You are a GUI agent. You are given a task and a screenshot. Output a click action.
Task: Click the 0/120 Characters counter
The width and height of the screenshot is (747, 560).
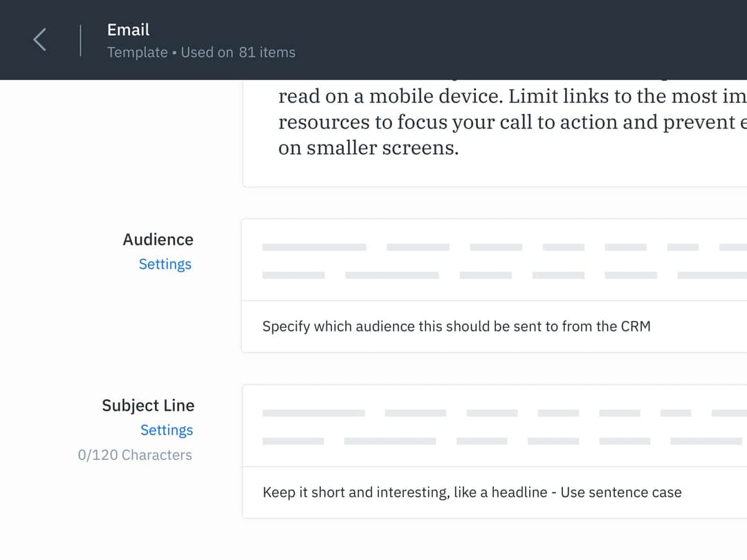tap(134, 455)
